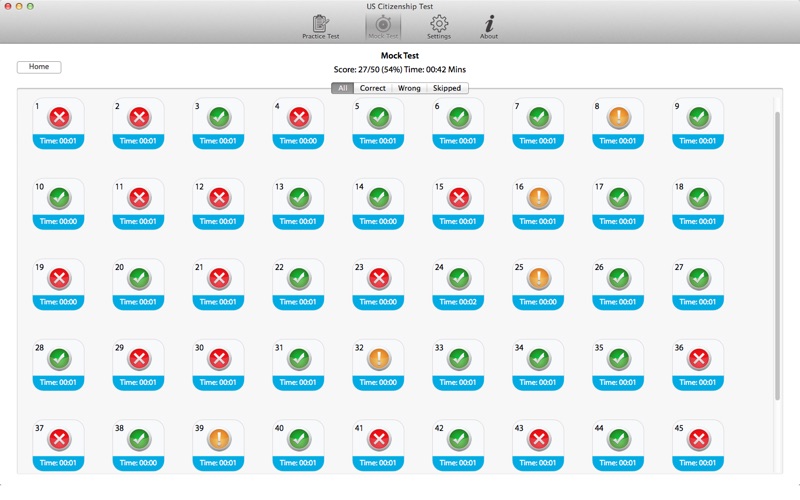This screenshot has height=500, width=800.
Task: Open question 16 skipped orange icon
Action: coord(539,198)
